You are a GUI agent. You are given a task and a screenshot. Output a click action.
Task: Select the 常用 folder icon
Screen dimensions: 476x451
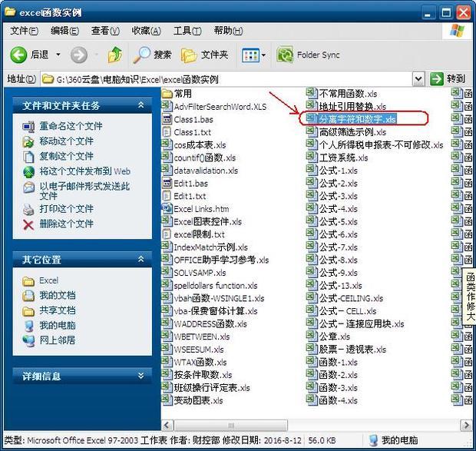(167, 94)
